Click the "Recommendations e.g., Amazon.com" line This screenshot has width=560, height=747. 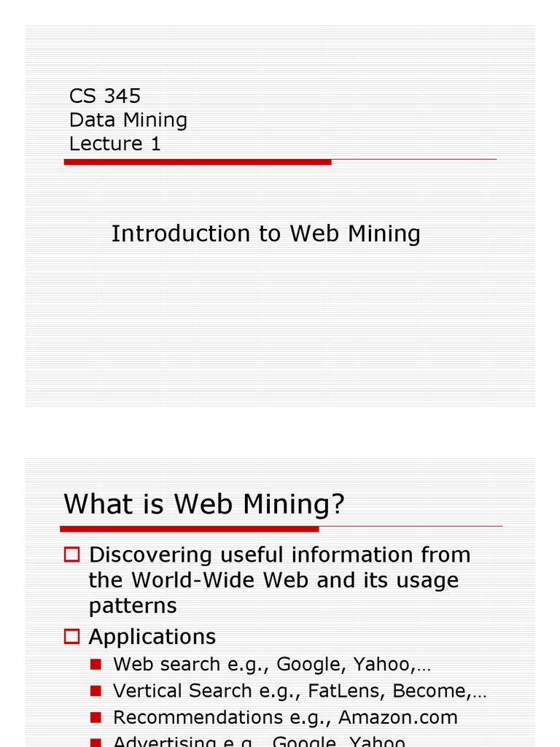[285, 717]
